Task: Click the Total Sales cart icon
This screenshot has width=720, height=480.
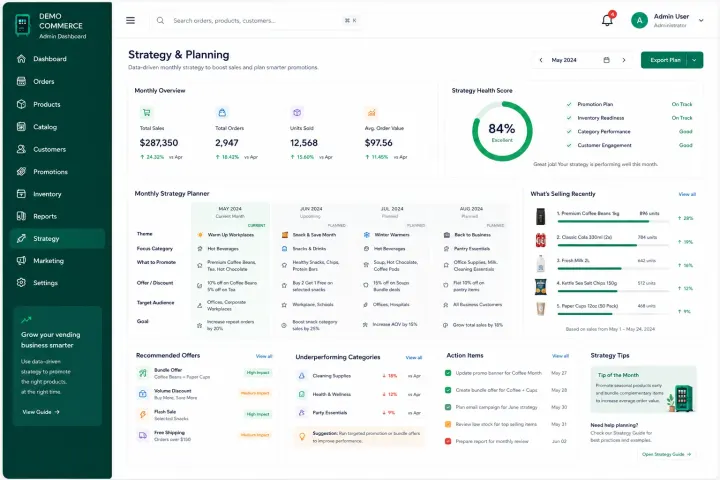Action: click(x=146, y=113)
